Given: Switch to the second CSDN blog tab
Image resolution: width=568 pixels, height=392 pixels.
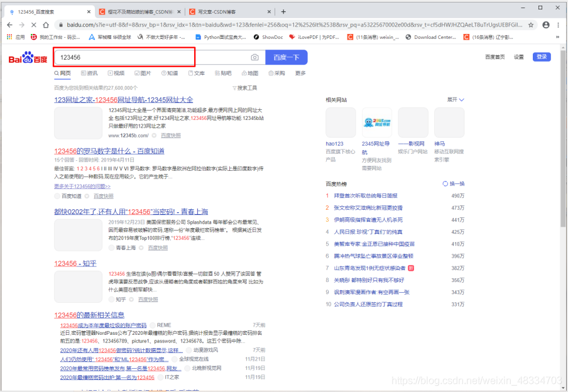Looking at the screenshot, I should 139,11.
